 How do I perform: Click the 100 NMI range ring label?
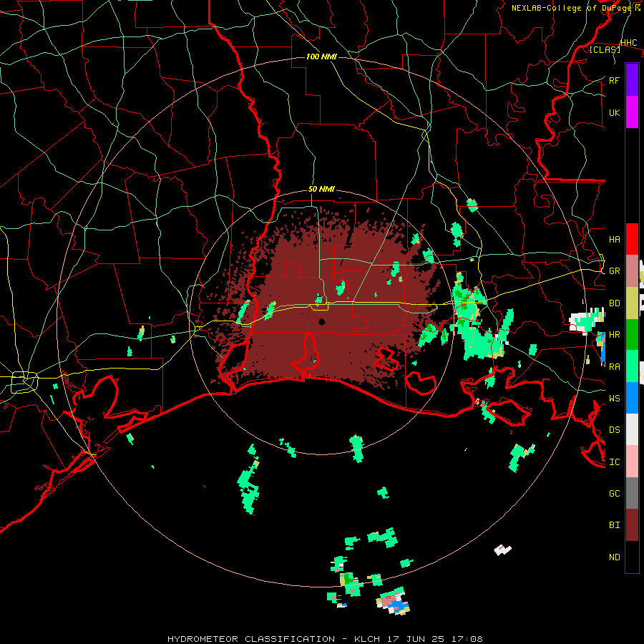pyautogui.click(x=321, y=57)
